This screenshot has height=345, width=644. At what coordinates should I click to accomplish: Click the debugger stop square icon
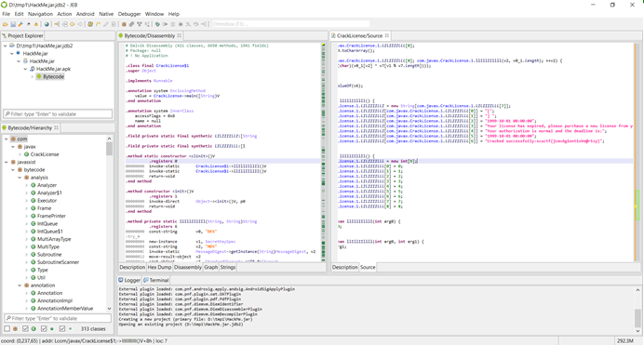181,24
